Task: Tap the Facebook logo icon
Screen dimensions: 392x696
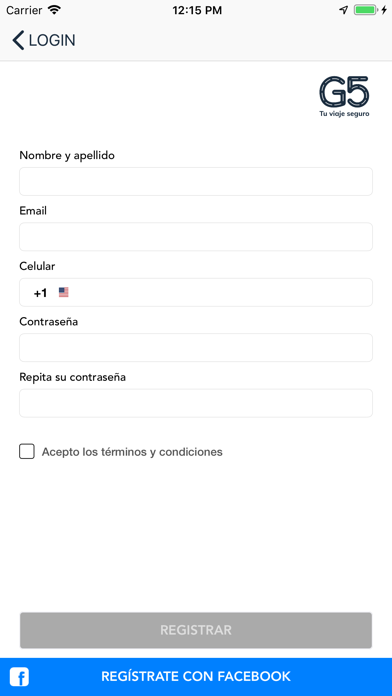Action: pos(20,677)
